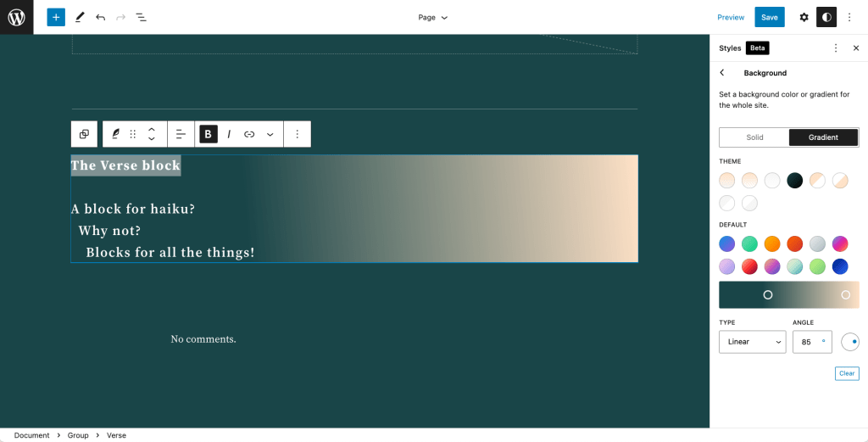Switch to the Gradient tab
The width and height of the screenshot is (868, 442).
click(x=823, y=137)
